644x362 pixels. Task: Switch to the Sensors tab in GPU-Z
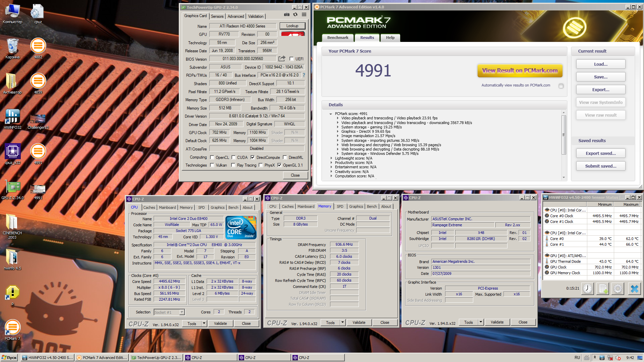[217, 16]
